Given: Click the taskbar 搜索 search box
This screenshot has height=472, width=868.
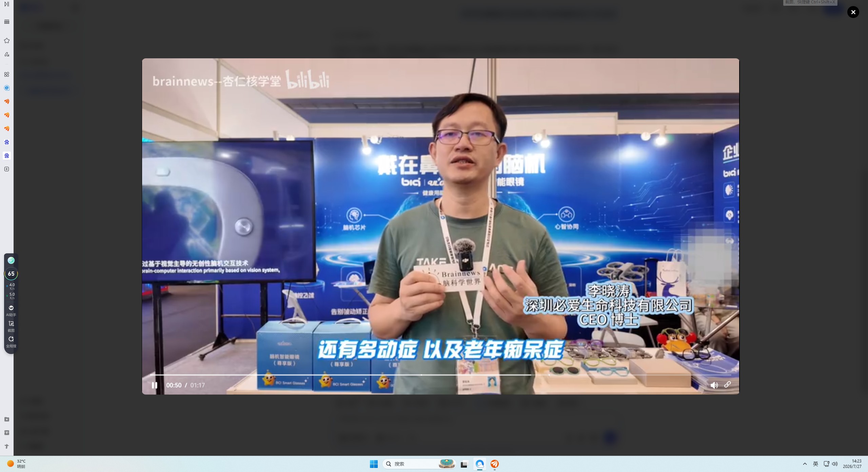Looking at the screenshot, I should (419, 464).
